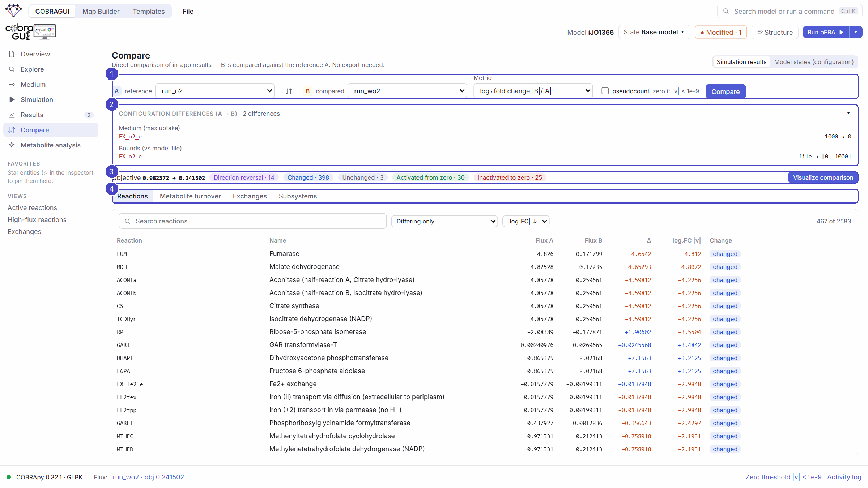Select Simulation results toggle
The image size is (868, 488).
click(741, 62)
